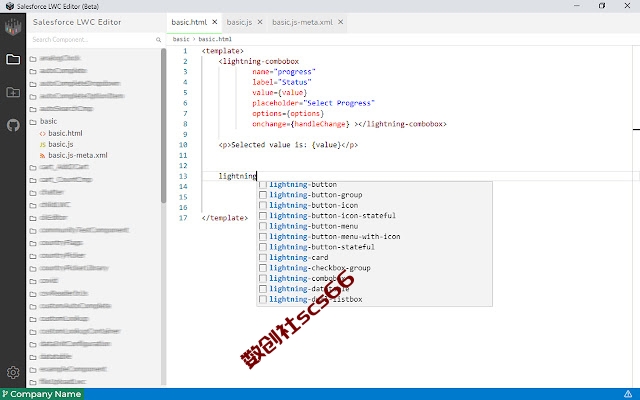Close the basic.html tab
Viewport: 640px width, 400px height.
(215, 22)
